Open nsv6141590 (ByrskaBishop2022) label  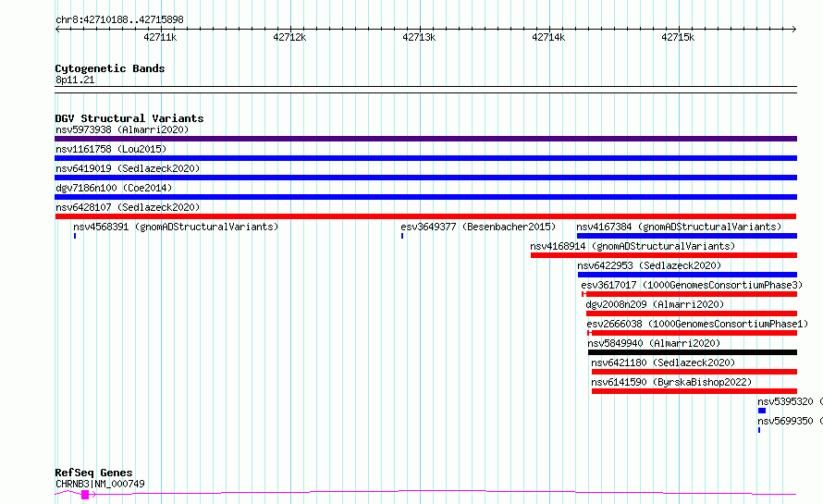pyautogui.click(x=671, y=382)
